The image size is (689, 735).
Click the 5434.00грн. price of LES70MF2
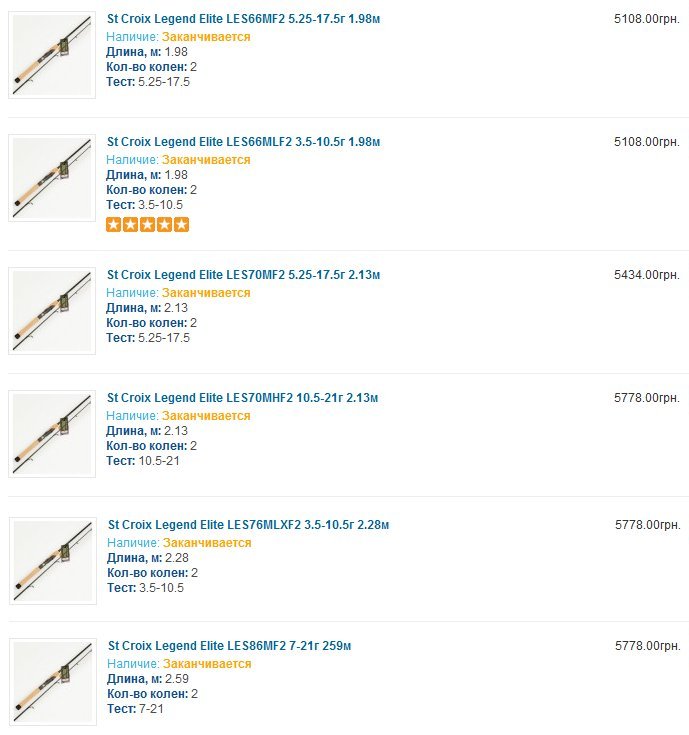click(x=646, y=275)
